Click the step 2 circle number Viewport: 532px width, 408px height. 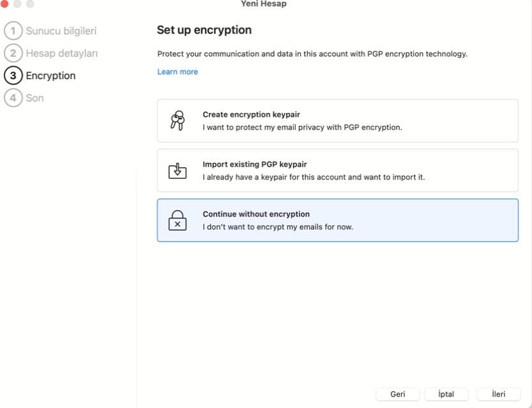(x=13, y=53)
